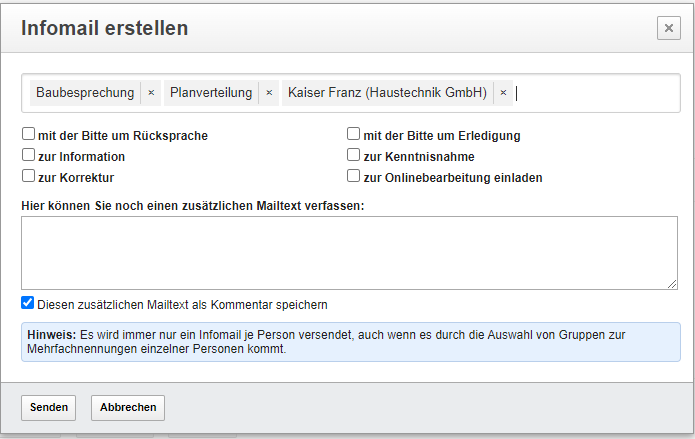Image resolution: width=695 pixels, height=439 pixels.
Task: Enable 'zur Onlinebearbeitung einladen' checkbox
Action: point(353,177)
